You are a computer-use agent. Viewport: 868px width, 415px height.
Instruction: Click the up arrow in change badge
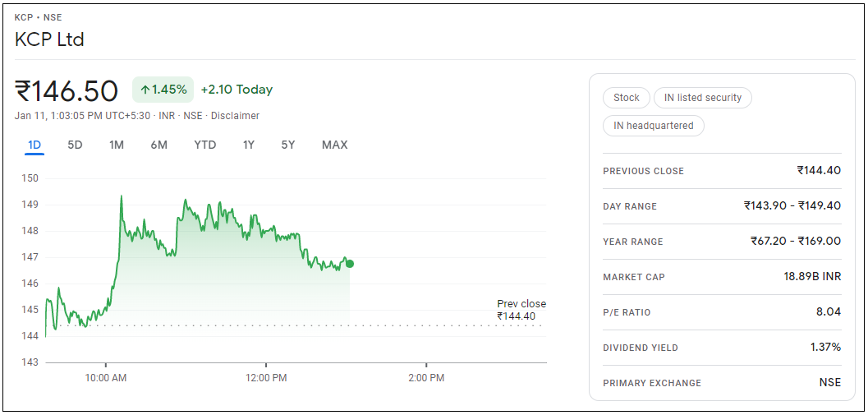coord(145,90)
